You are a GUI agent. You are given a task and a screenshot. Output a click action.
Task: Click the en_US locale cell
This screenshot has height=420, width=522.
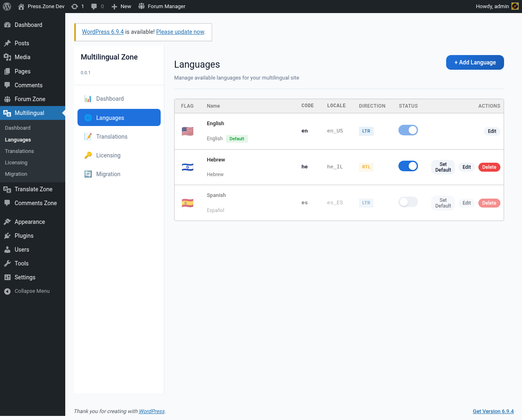pyautogui.click(x=335, y=131)
